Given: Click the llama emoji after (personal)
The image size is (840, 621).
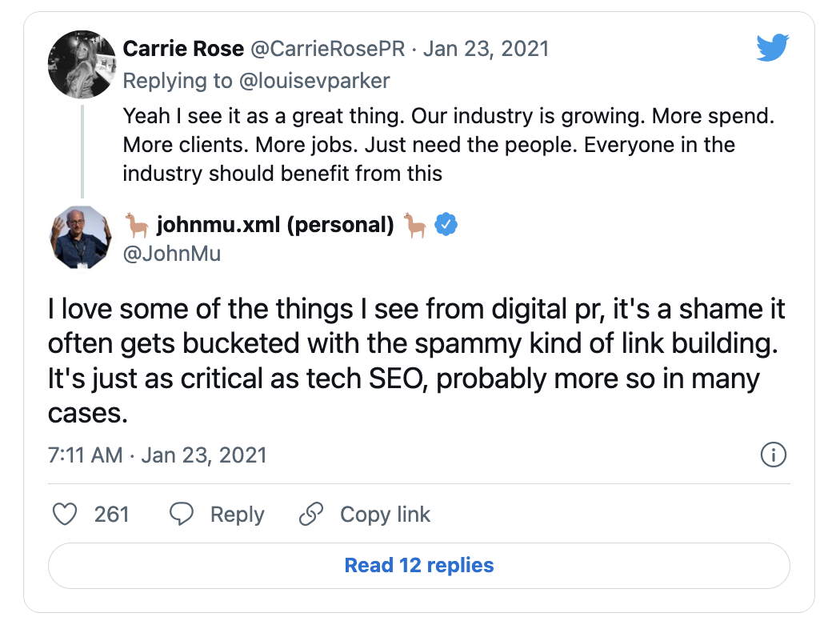Looking at the screenshot, I should click(x=414, y=226).
